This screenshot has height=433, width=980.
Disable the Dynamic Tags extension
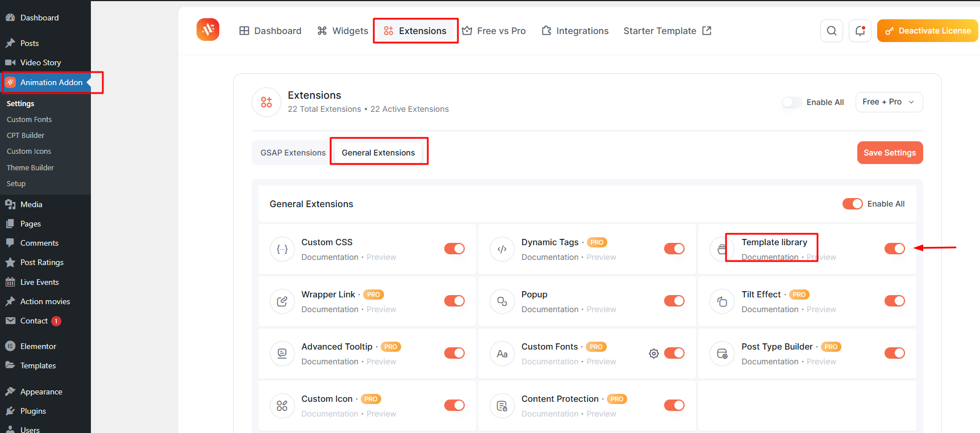(x=674, y=249)
